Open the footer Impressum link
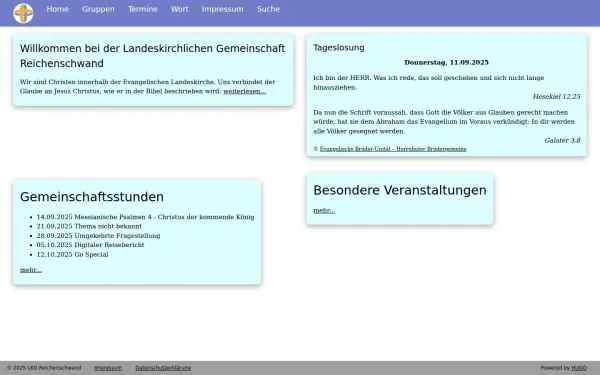600x375 pixels. pos(108,368)
